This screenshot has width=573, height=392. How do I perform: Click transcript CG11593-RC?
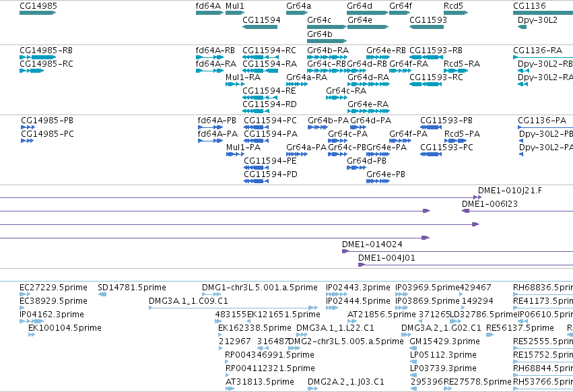[426, 84]
